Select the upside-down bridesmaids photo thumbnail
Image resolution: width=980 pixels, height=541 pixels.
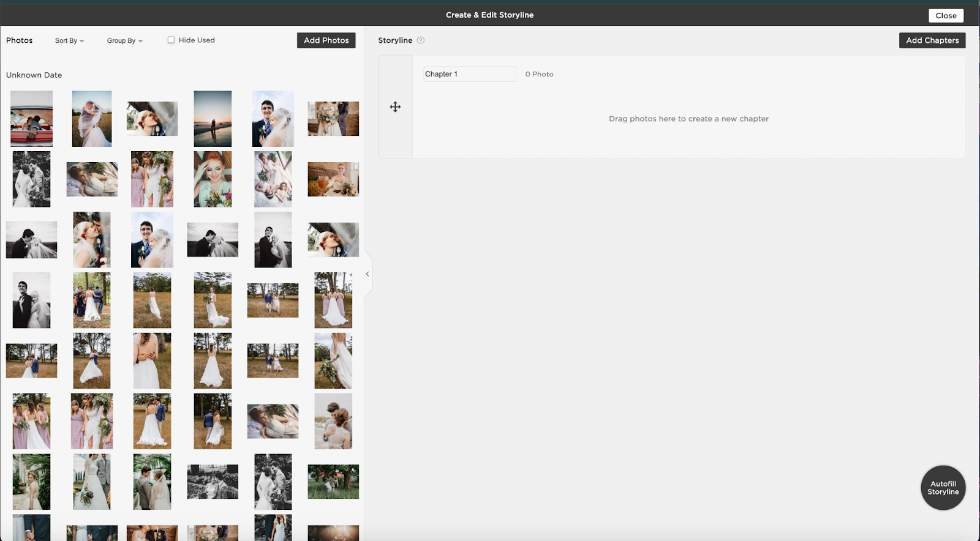coord(273,179)
